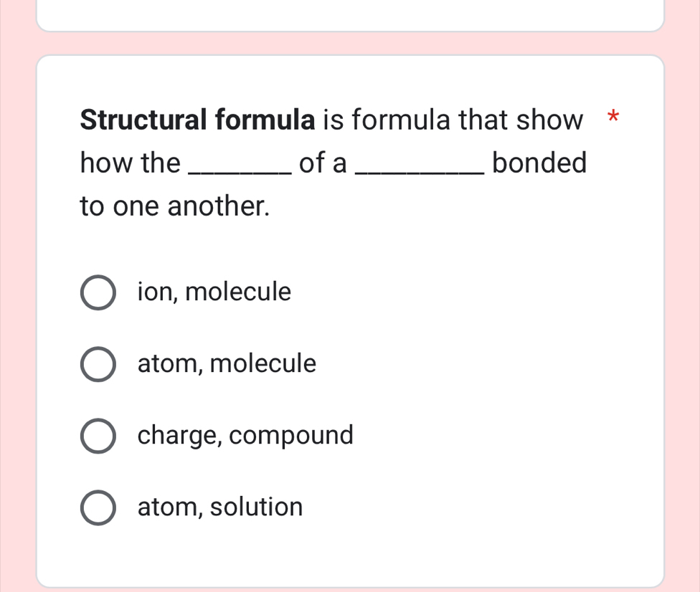
Task: Click the "to one another." line
Action: [x=175, y=206]
